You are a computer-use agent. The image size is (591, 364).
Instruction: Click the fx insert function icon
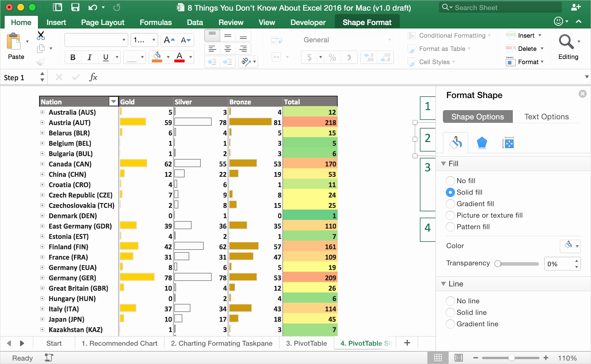pos(93,77)
